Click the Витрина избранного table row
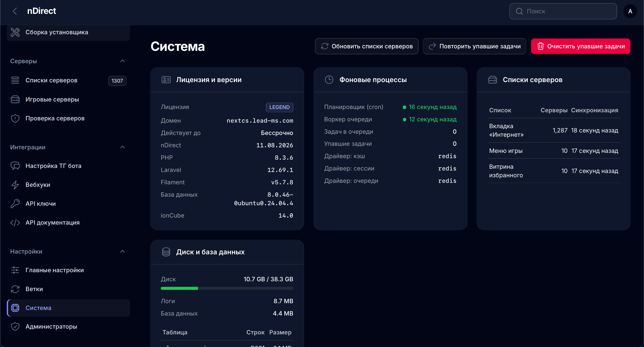The image size is (644, 347). pos(554,171)
